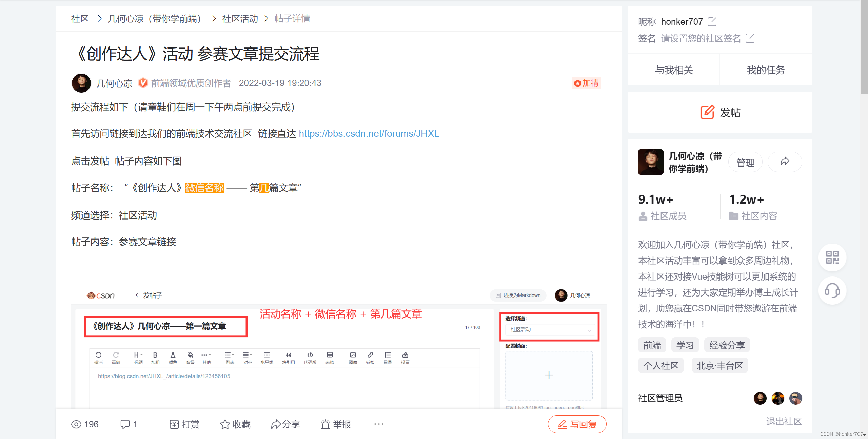868x439 pixels.
Task: Open comments bubble showing 1
Action: (129, 424)
